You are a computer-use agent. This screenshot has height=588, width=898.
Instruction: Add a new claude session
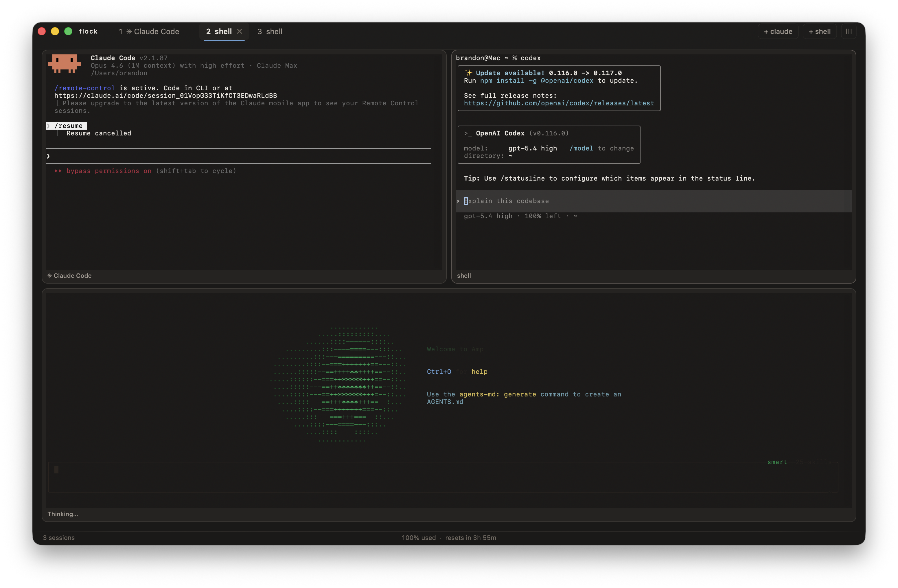(778, 32)
